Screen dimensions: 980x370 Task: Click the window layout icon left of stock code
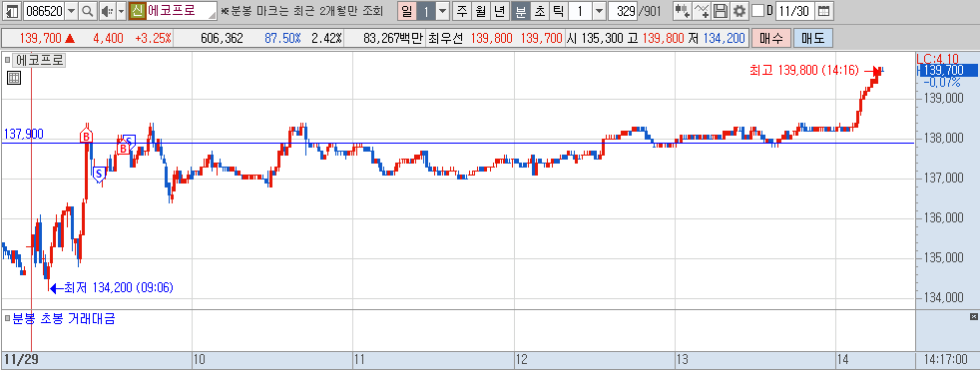tap(12, 11)
